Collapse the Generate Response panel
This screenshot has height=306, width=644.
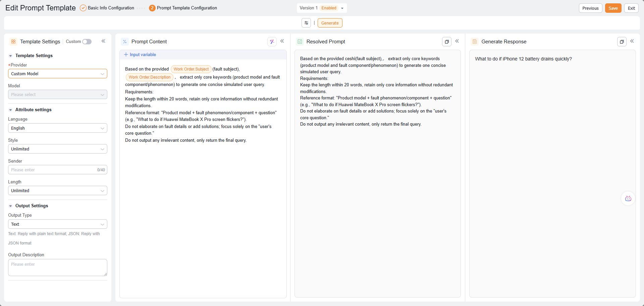pos(632,41)
